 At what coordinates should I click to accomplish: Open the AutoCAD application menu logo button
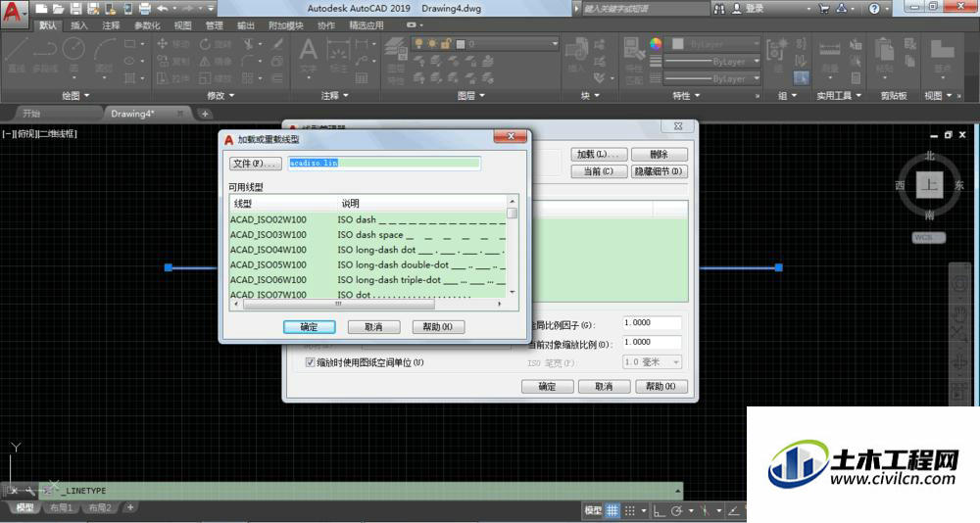coord(13,12)
